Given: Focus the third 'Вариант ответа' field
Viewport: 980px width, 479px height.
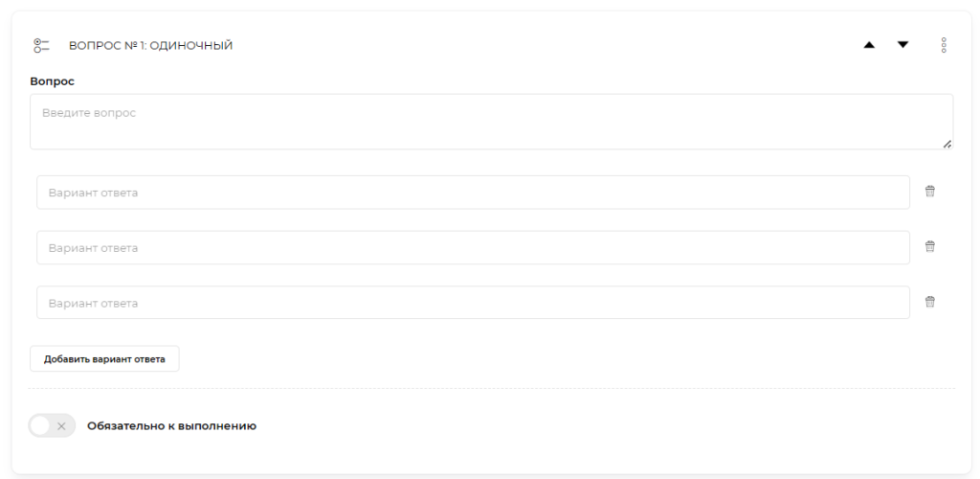Looking at the screenshot, I should point(473,303).
